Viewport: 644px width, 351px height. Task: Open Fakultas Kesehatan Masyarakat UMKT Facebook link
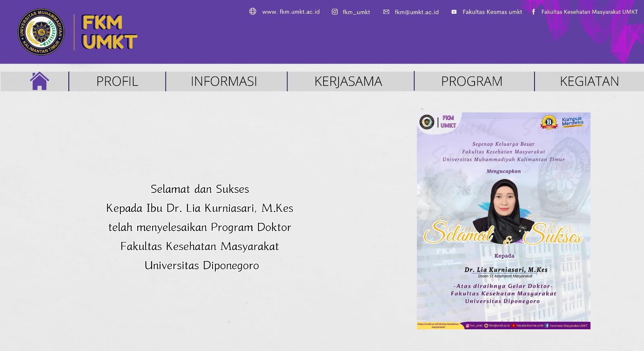point(589,12)
